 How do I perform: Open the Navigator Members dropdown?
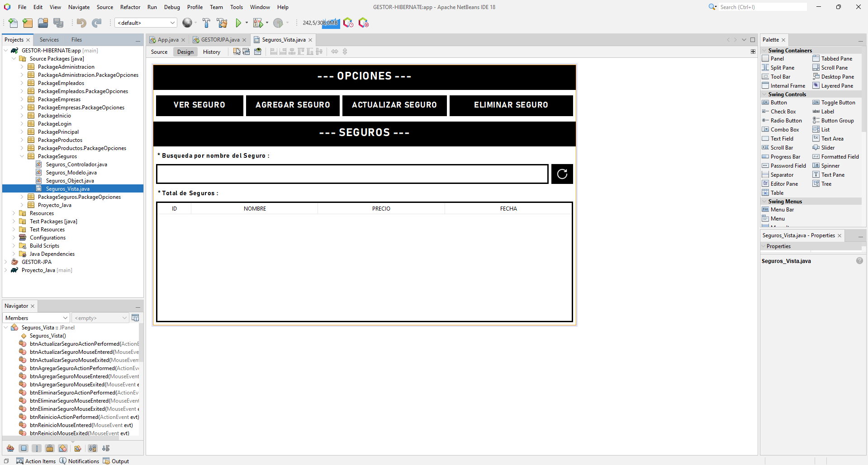click(36, 318)
